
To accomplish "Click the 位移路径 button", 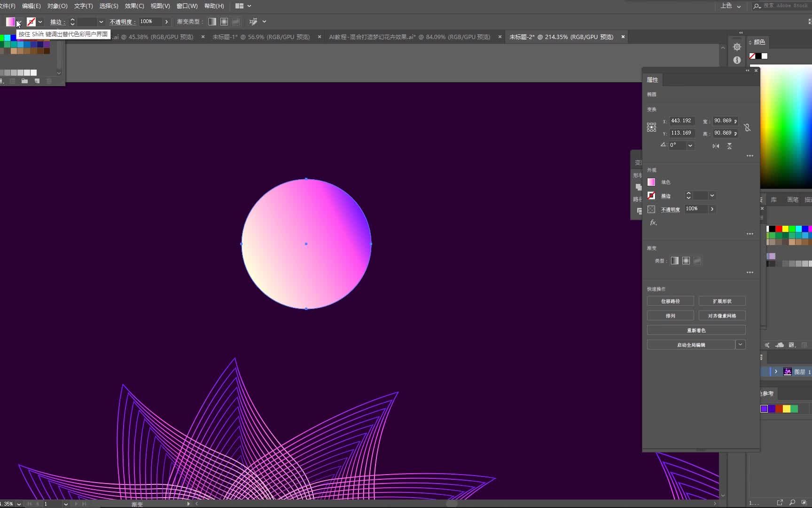I will tap(671, 301).
